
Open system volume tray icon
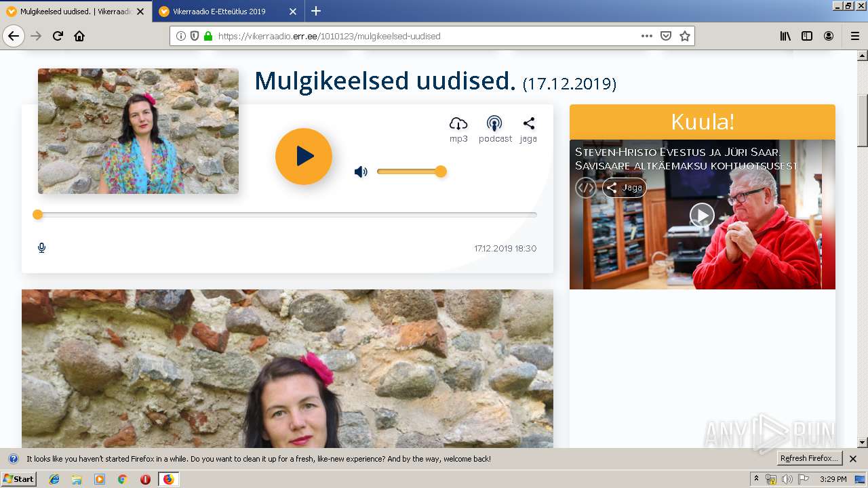[787, 479]
